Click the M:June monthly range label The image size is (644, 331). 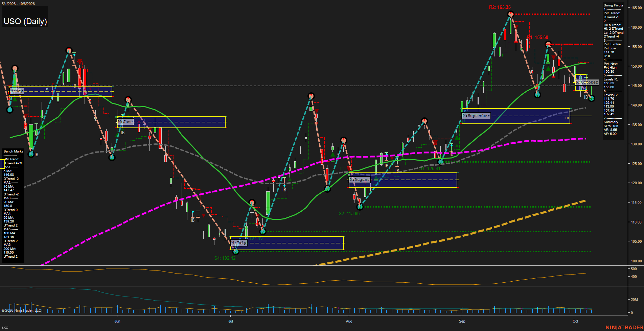tap(125, 122)
